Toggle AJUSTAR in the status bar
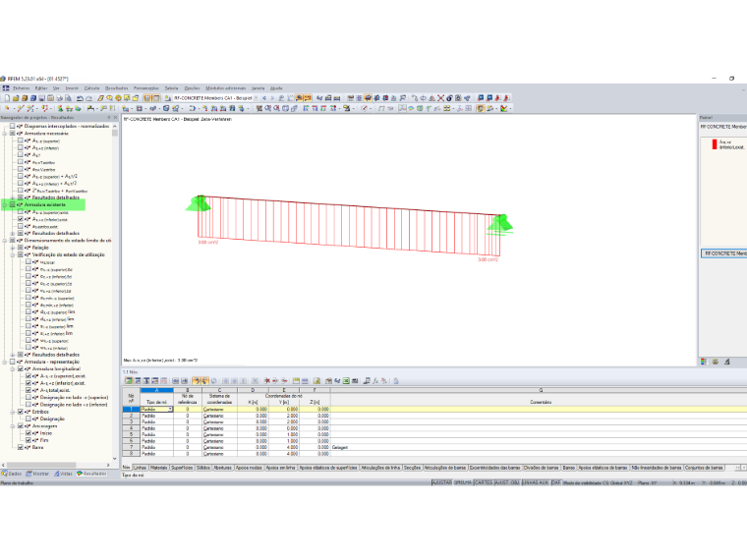The height and width of the screenshot is (560, 747). point(441,482)
